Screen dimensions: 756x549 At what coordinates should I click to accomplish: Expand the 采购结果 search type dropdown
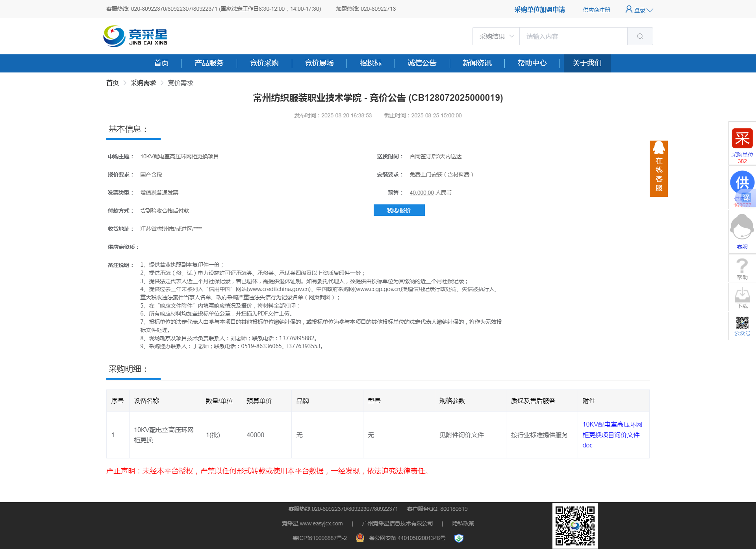[496, 36]
